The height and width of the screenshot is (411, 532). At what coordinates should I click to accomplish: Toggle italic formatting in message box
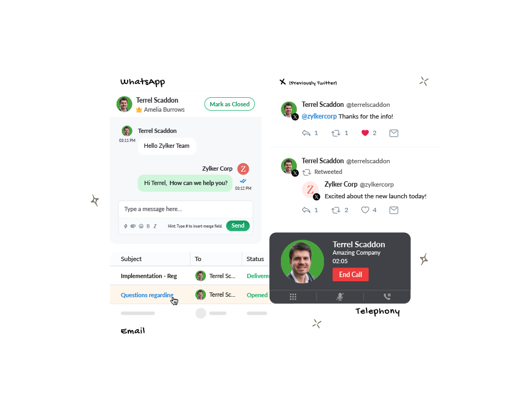pos(155,226)
